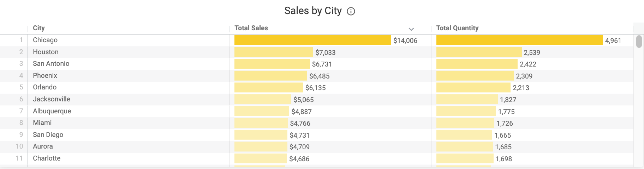Click the $6,731 sales value
This screenshot has height=169, width=644.
click(x=322, y=64)
